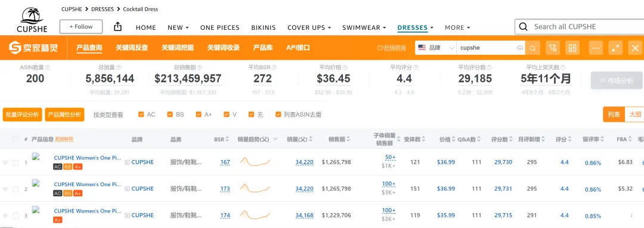The image size is (644, 228).
Task: Click the expand fullscreen arrows icon
Action: (615, 48)
